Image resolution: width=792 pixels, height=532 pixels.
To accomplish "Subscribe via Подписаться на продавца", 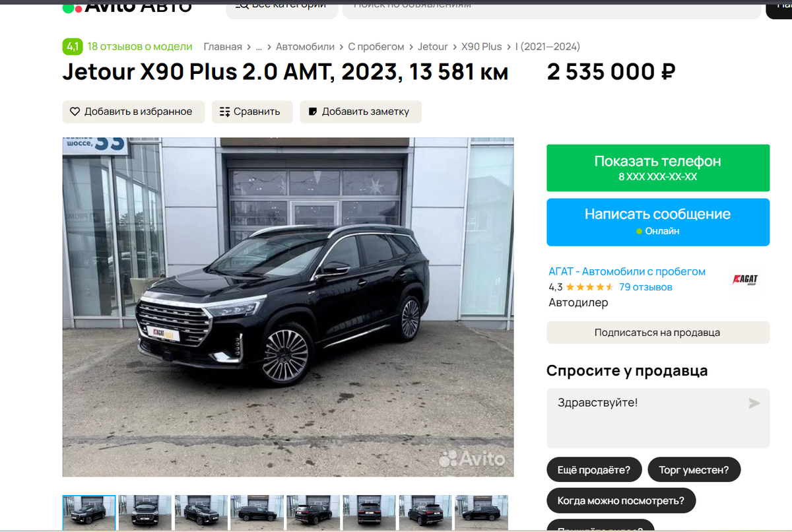I will pos(658,333).
